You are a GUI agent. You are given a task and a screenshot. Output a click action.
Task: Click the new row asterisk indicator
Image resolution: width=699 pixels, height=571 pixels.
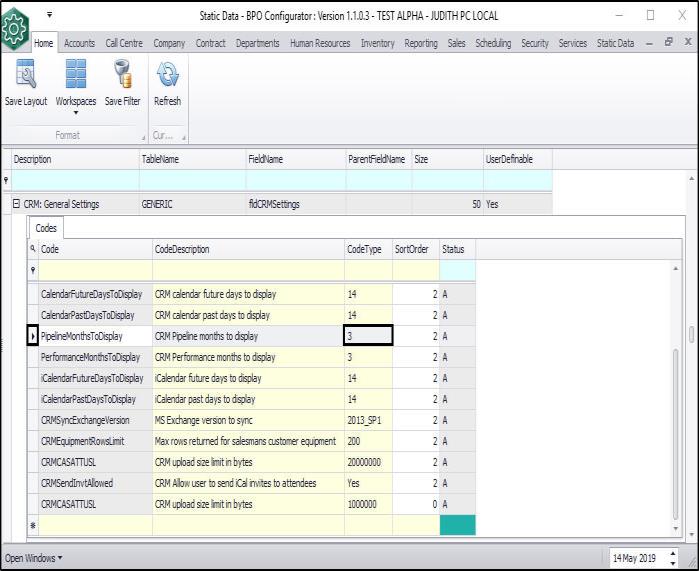pyautogui.click(x=33, y=524)
